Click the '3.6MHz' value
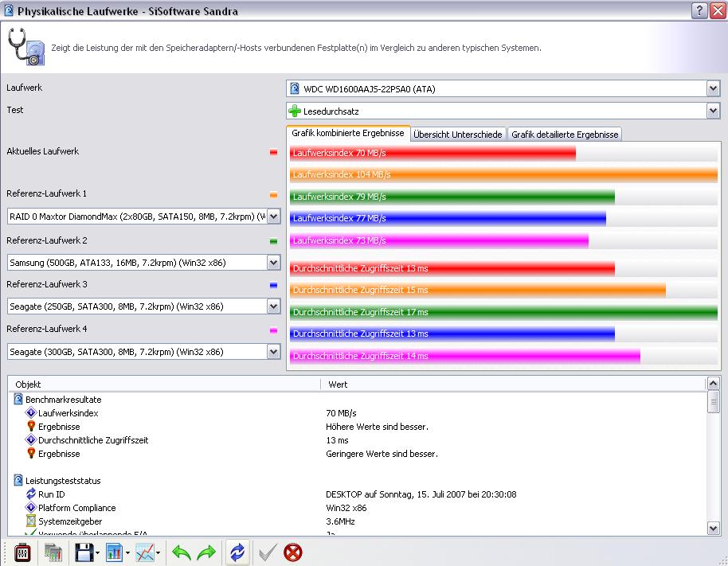The width and height of the screenshot is (728, 566). coord(340,521)
